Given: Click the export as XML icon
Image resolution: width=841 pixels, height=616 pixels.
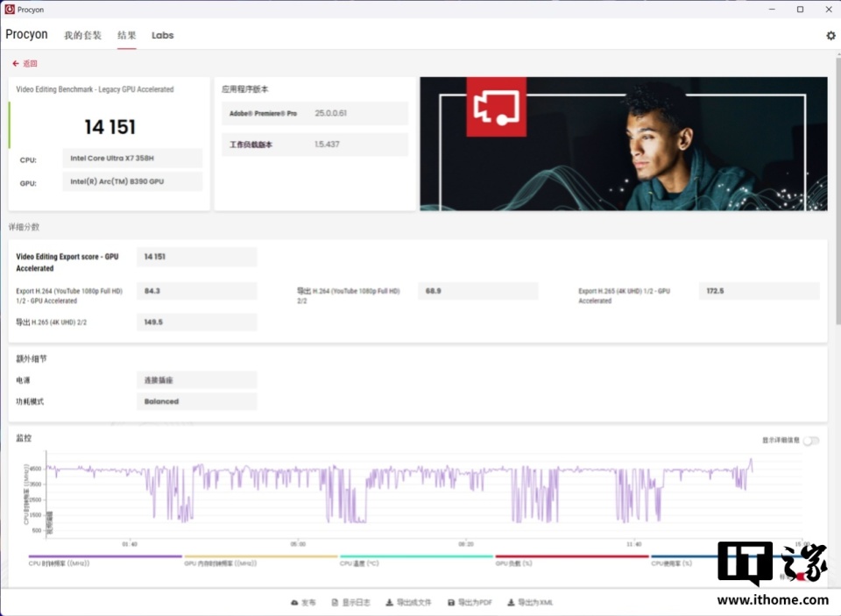Looking at the screenshot, I should tap(511, 603).
